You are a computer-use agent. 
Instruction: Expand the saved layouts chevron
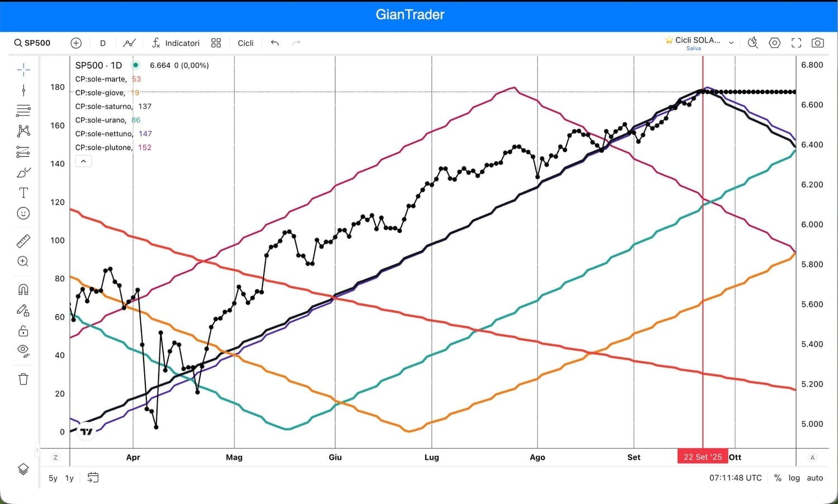731,43
